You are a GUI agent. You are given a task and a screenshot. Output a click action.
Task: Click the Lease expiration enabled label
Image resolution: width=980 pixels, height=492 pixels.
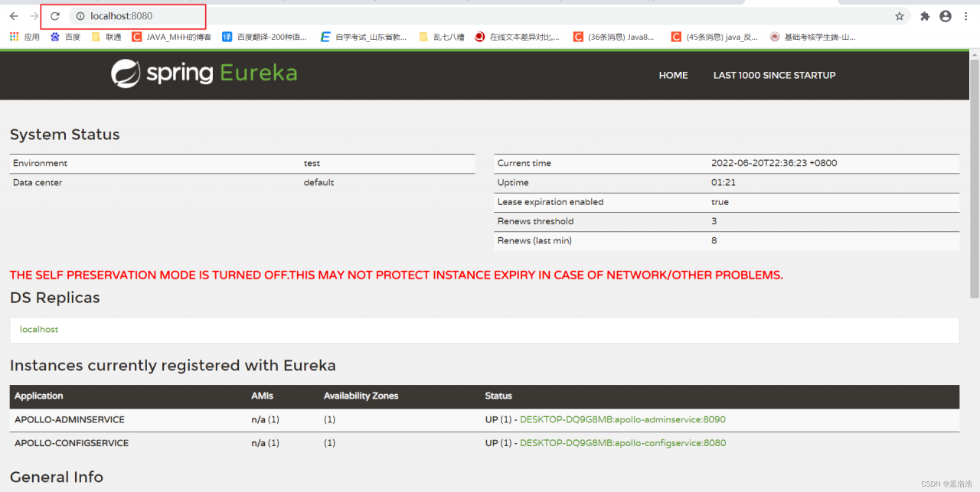point(550,202)
